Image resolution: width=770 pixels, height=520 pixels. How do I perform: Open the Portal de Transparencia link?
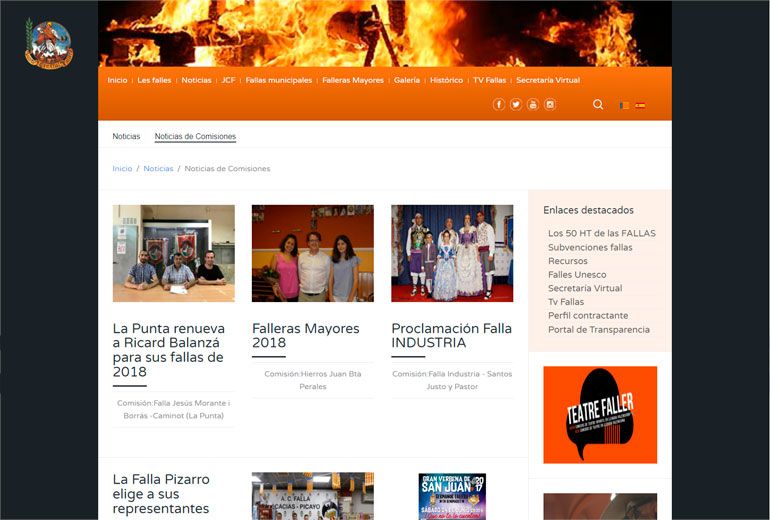coord(598,330)
